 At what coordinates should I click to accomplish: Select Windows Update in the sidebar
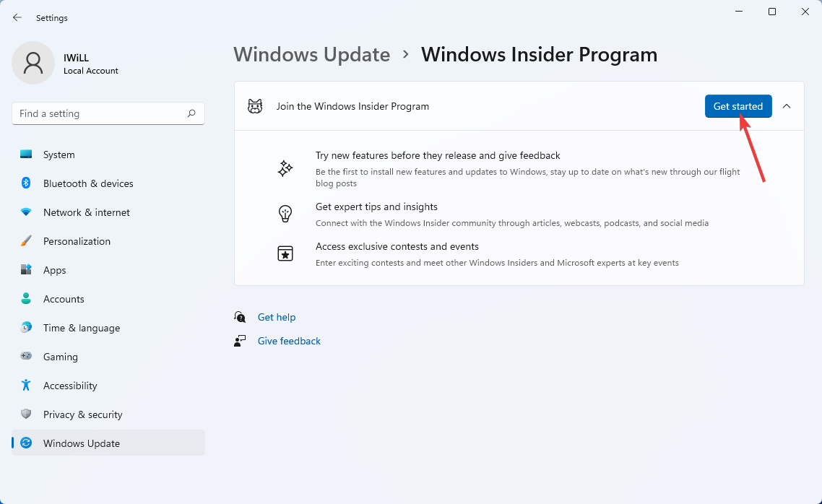108,443
